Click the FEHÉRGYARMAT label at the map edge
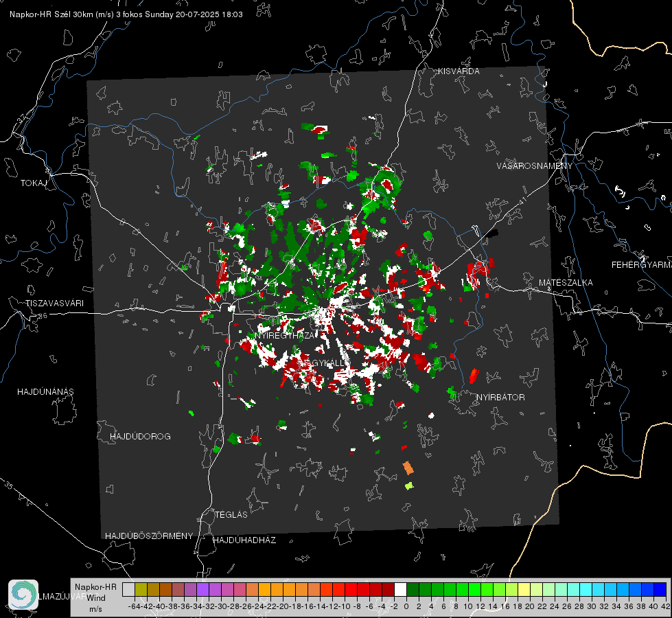The width and height of the screenshot is (672, 618). click(x=641, y=265)
